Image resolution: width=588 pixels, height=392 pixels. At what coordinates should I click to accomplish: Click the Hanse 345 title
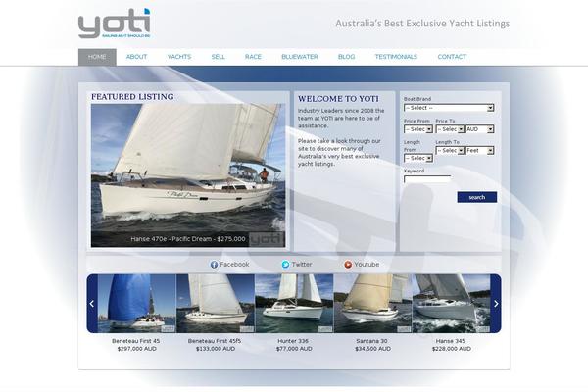pos(451,341)
